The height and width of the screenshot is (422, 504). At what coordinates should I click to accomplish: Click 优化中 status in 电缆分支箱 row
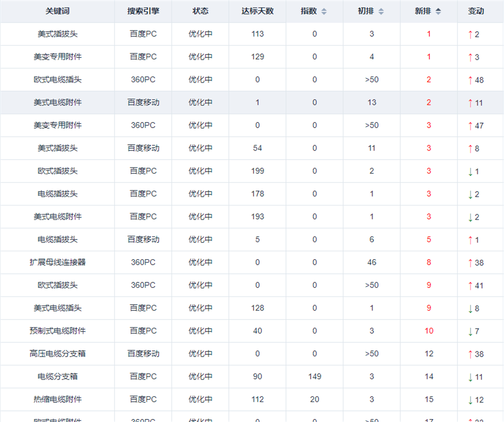click(x=200, y=376)
